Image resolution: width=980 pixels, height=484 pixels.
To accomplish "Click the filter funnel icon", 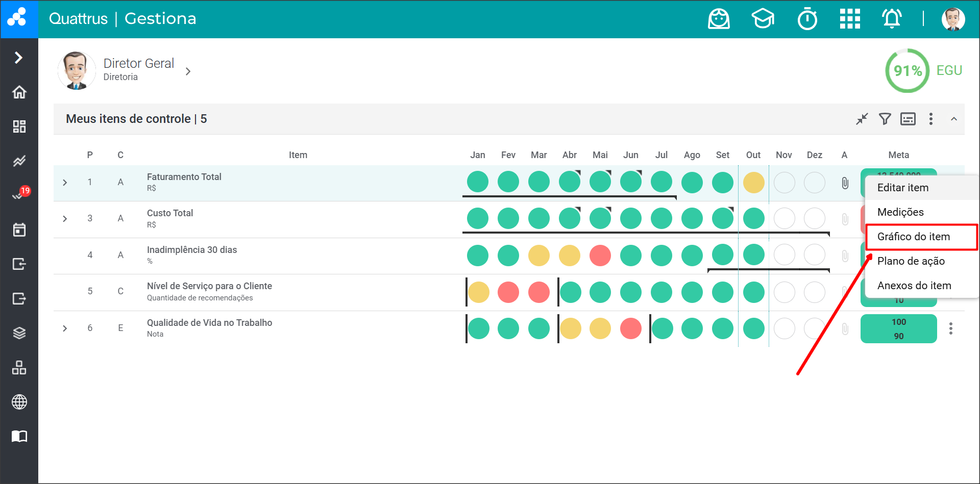I will (885, 119).
